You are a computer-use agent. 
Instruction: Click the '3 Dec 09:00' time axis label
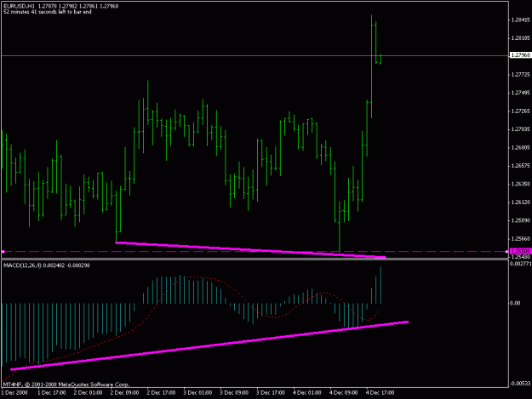tap(234, 393)
